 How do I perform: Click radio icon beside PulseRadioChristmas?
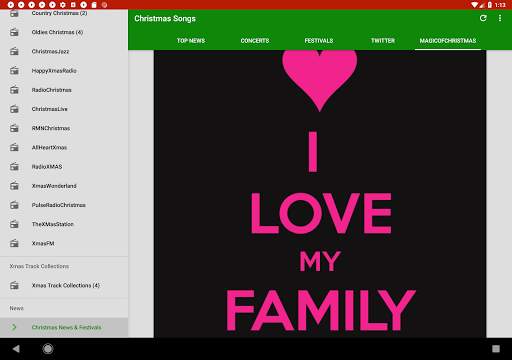point(14,205)
